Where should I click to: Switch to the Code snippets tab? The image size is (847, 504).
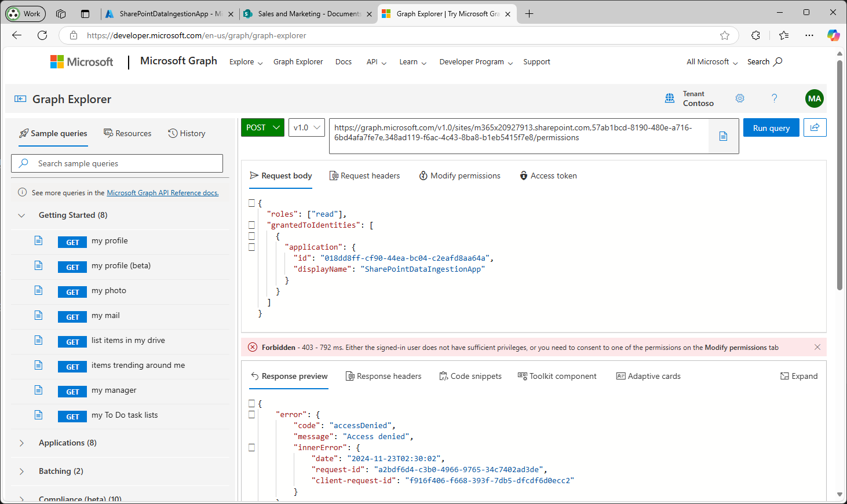(470, 376)
